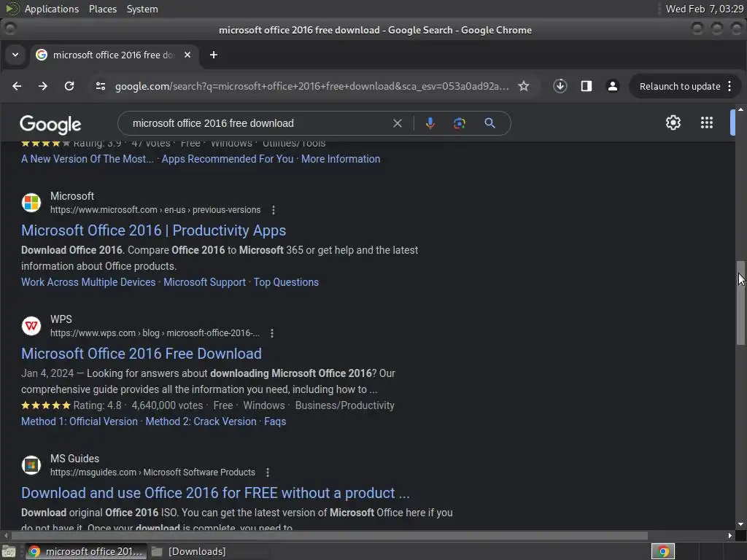Close the microsoft office 2016 tab
The height and width of the screenshot is (560, 747).
[187, 55]
